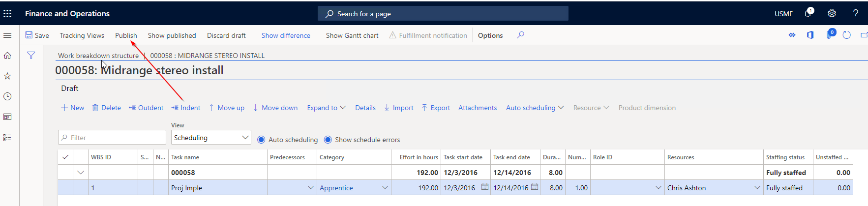Open the Modules list icon in sidebar
The image size is (868, 206).
7,138
